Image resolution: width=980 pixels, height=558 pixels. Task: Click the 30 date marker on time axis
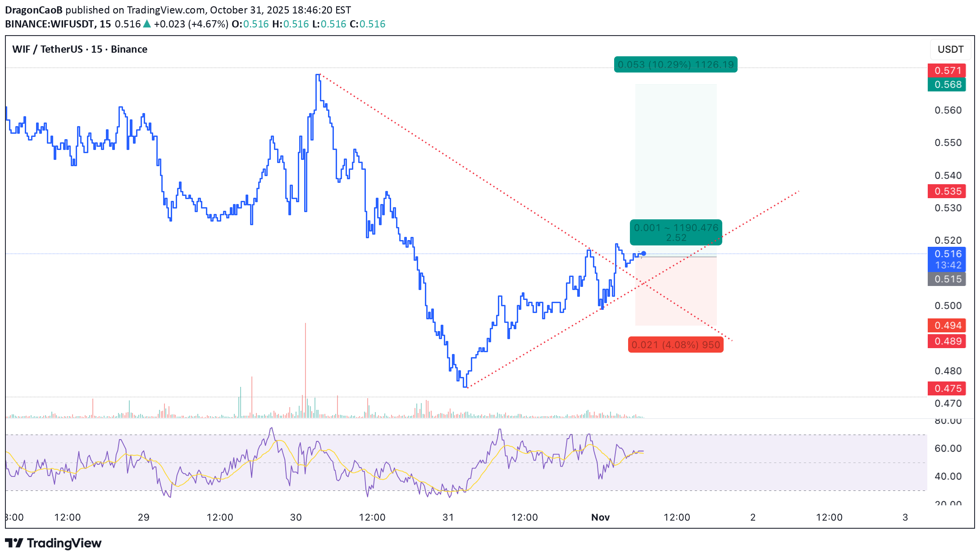point(296,517)
